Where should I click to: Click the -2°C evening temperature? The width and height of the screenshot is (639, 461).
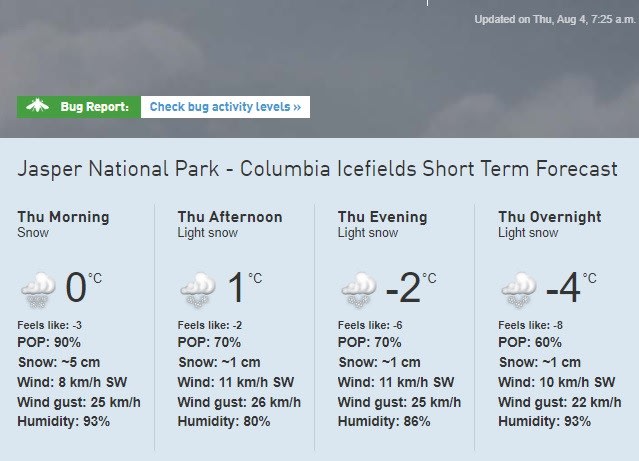[x=411, y=287]
